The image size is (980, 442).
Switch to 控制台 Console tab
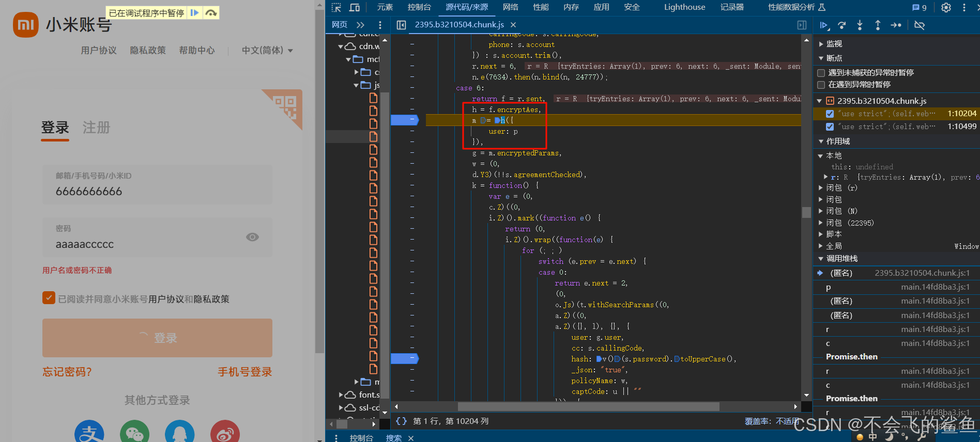pyautogui.click(x=419, y=7)
